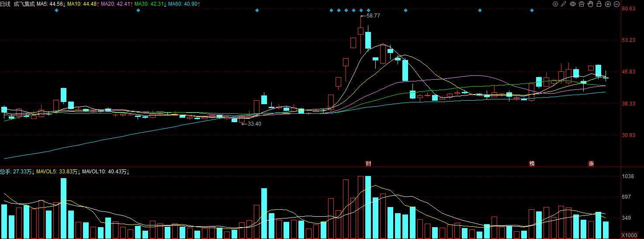Click the 45.83 price axis label
The height and width of the screenshot is (239, 644).
(x=628, y=72)
